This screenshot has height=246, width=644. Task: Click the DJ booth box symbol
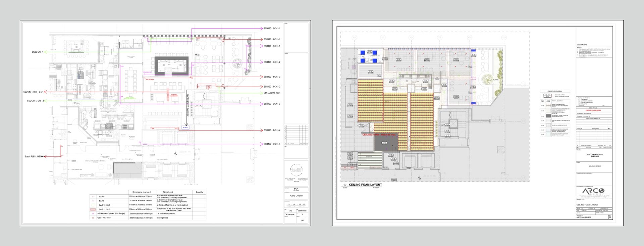coord(208,87)
